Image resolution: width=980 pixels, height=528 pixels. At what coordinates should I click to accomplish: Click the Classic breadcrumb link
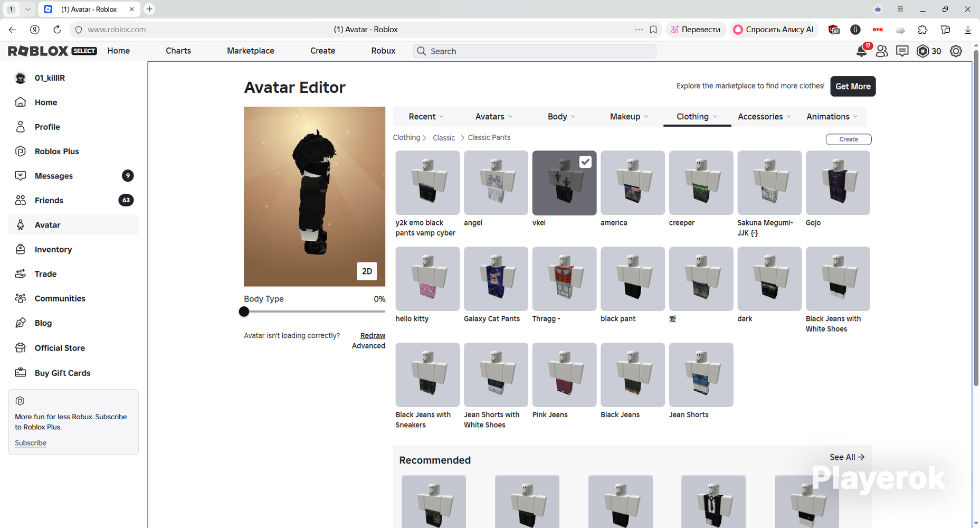pos(444,138)
